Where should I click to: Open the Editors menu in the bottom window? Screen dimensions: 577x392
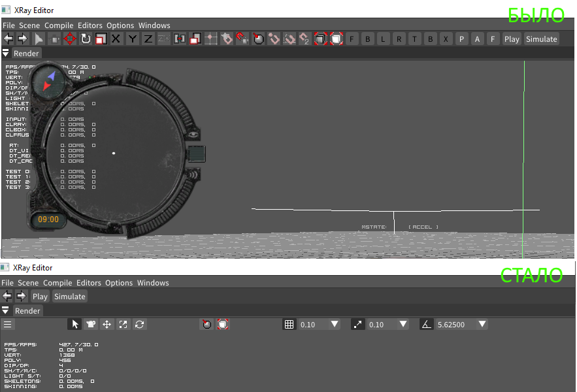click(x=89, y=283)
